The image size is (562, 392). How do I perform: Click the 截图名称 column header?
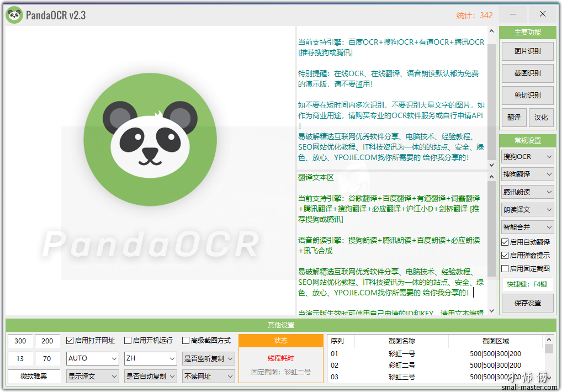pyautogui.click(x=402, y=341)
